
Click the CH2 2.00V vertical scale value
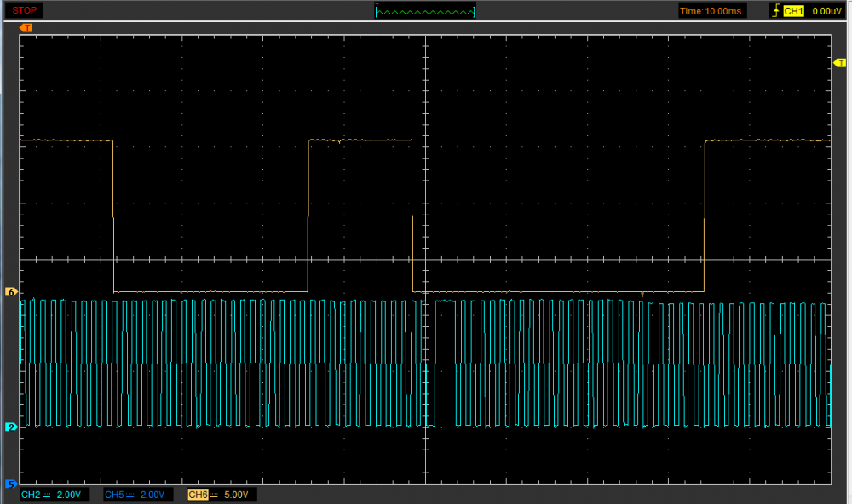coord(68,495)
